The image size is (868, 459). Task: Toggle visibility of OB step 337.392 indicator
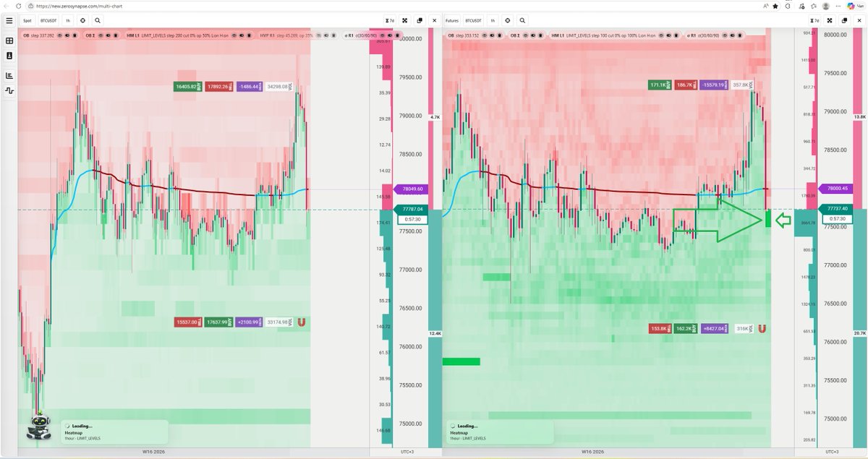59,35
